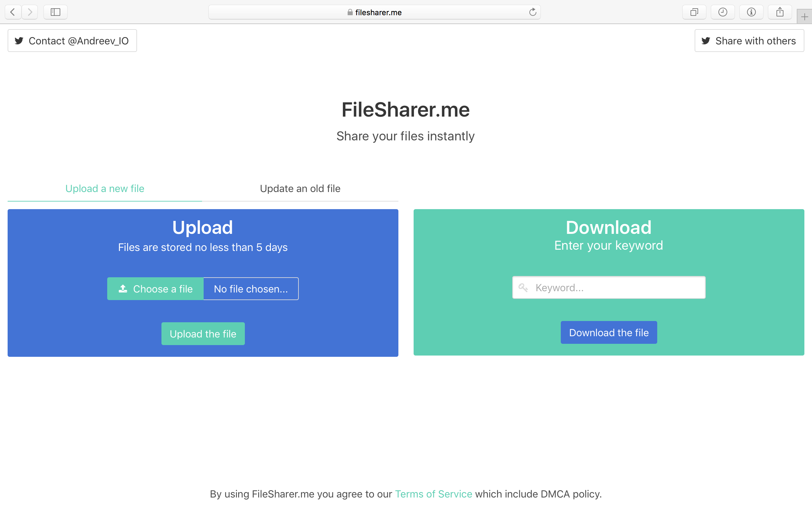Click Choose a file to pick an upload
812x507 pixels.
coord(155,289)
